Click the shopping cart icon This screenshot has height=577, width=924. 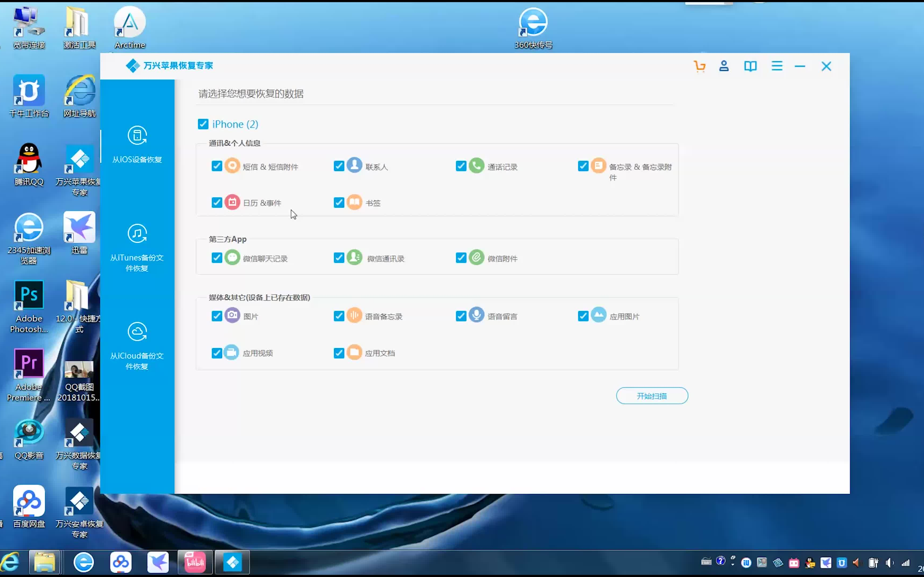(x=699, y=67)
